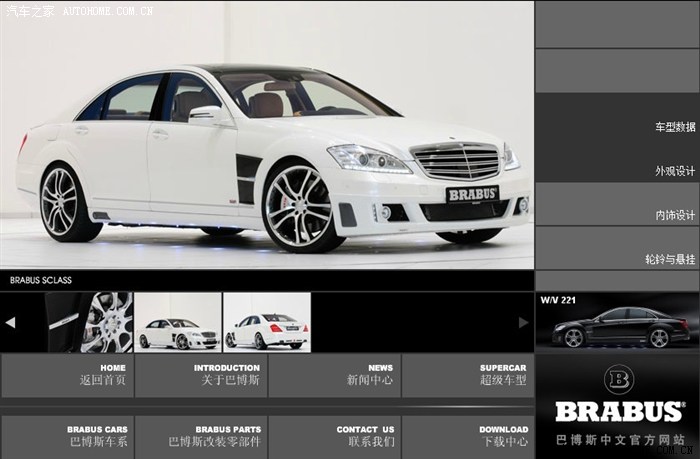Click CONTACT US 联系我们
The image size is (700, 459).
(x=335, y=436)
